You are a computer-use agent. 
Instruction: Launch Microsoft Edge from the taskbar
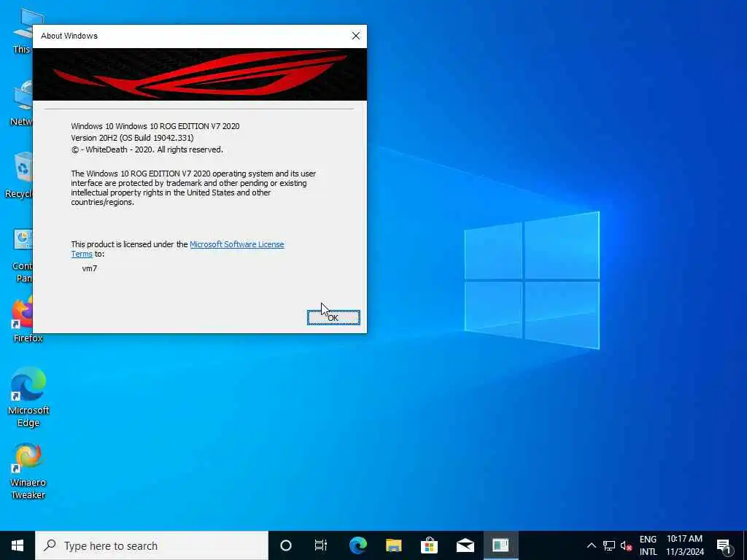point(358,545)
